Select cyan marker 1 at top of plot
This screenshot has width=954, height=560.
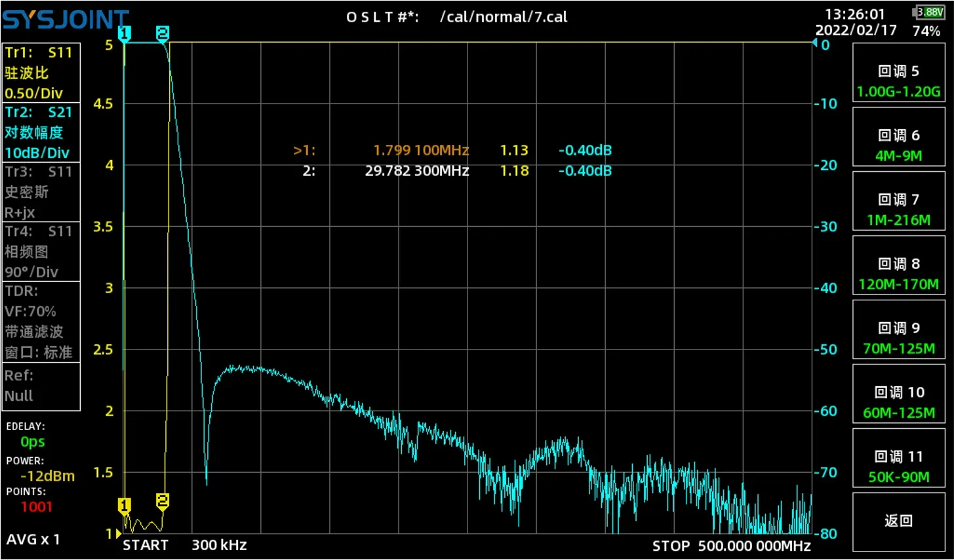point(124,33)
